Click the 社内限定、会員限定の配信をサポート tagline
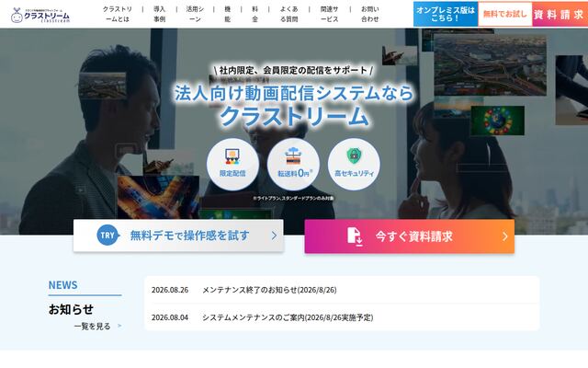 293,70
